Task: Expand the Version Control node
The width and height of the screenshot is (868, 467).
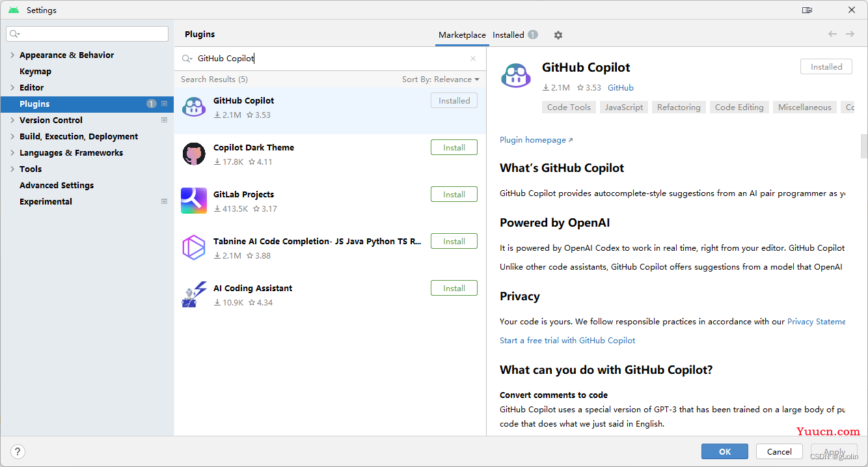Action: click(12, 120)
